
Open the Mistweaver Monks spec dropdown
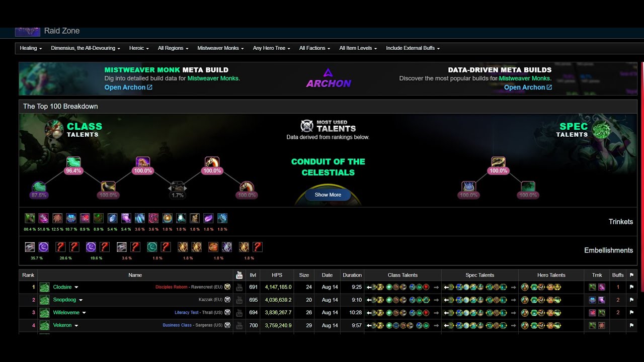(x=220, y=48)
